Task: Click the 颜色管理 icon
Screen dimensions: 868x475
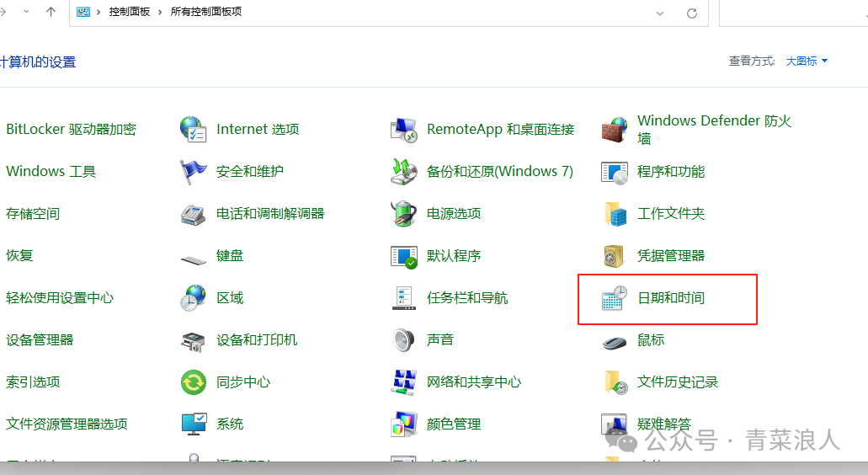Action: [x=403, y=424]
